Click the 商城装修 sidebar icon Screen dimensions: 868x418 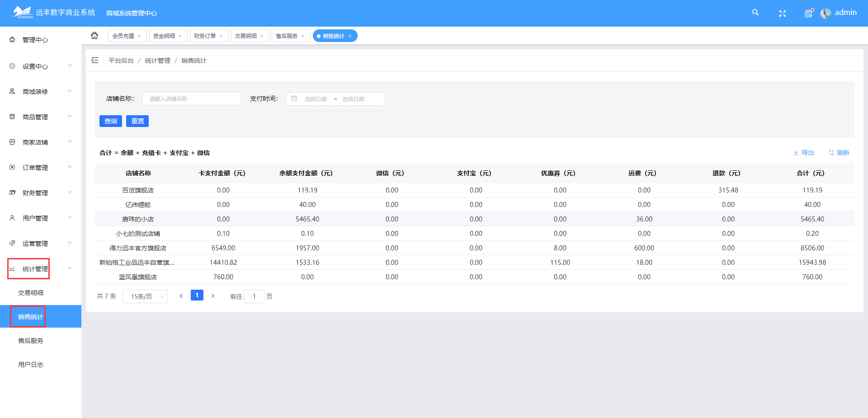[x=12, y=91]
